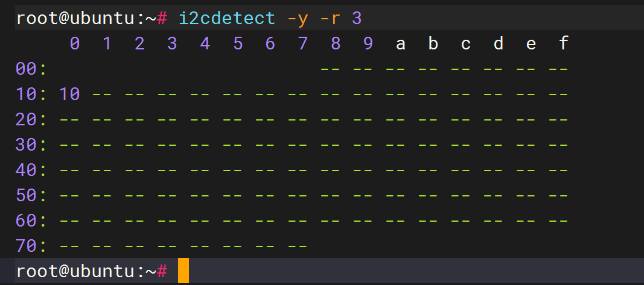Click the -r flag in command
Image resolution: width=644 pixels, height=285 pixels.
(x=330, y=19)
